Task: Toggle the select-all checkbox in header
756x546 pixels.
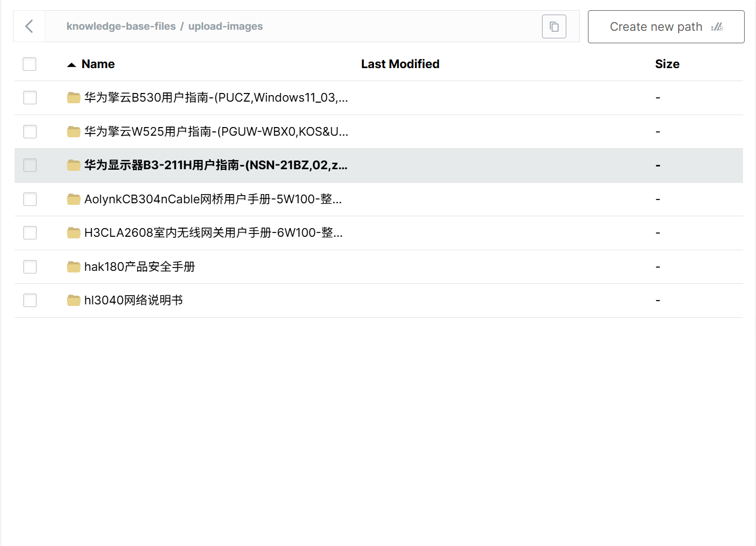Action: pos(30,64)
